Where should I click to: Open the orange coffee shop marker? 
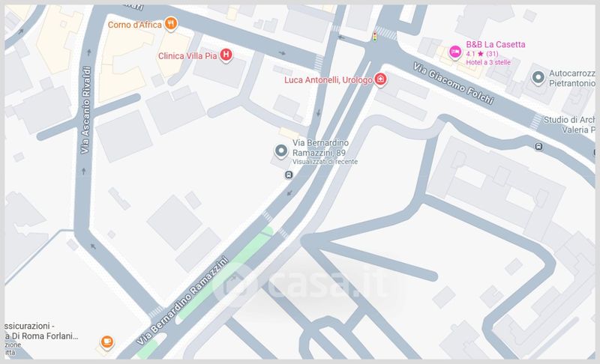tap(106, 342)
